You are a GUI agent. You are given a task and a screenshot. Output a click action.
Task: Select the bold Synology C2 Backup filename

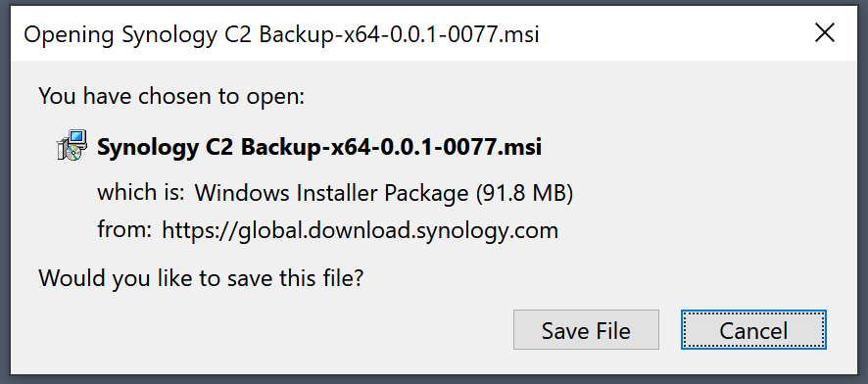click(319, 147)
